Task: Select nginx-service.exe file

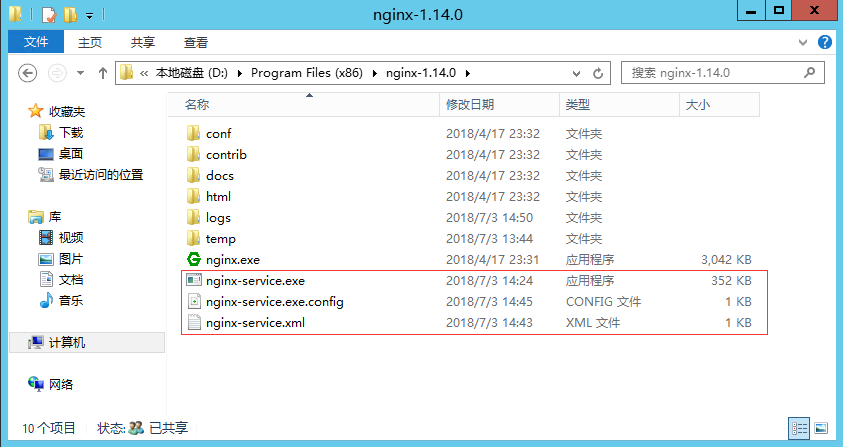Action: (x=255, y=281)
